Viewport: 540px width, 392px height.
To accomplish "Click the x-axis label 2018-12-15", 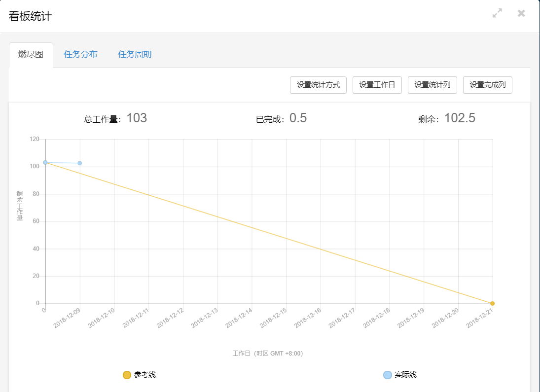I will (273, 318).
